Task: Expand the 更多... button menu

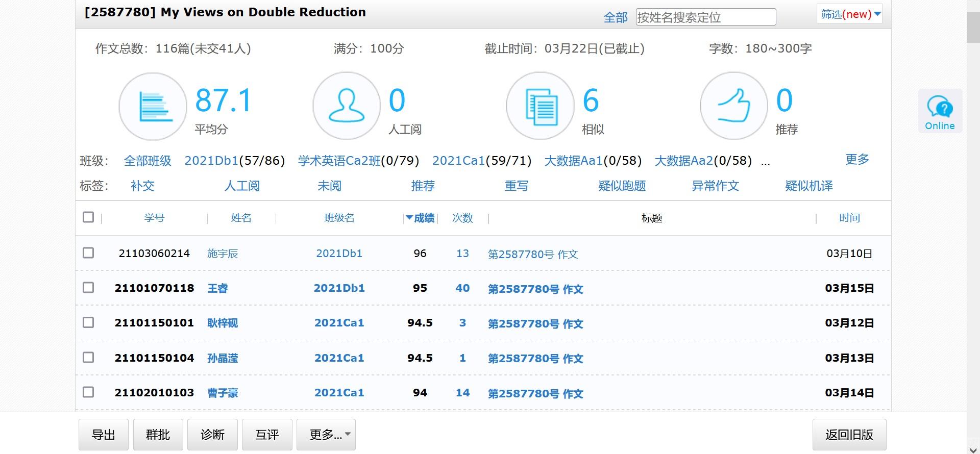Action: pyautogui.click(x=326, y=435)
